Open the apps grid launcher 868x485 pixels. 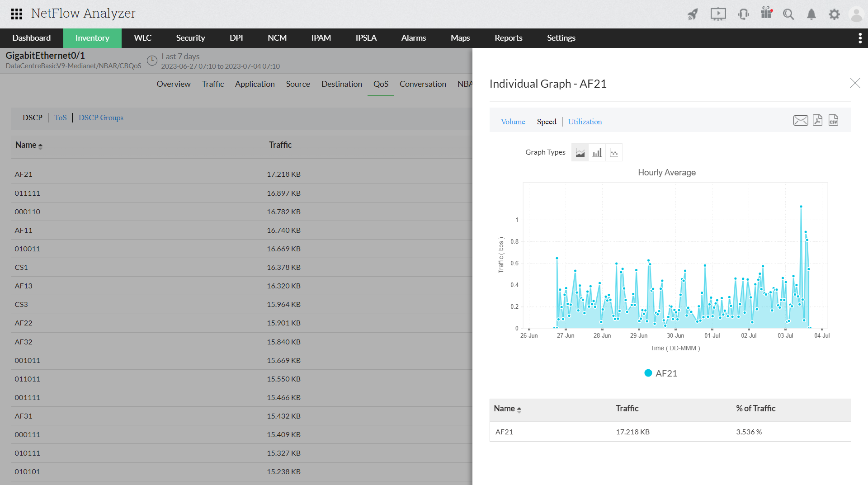pyautogui.click(x=16, y=14)
